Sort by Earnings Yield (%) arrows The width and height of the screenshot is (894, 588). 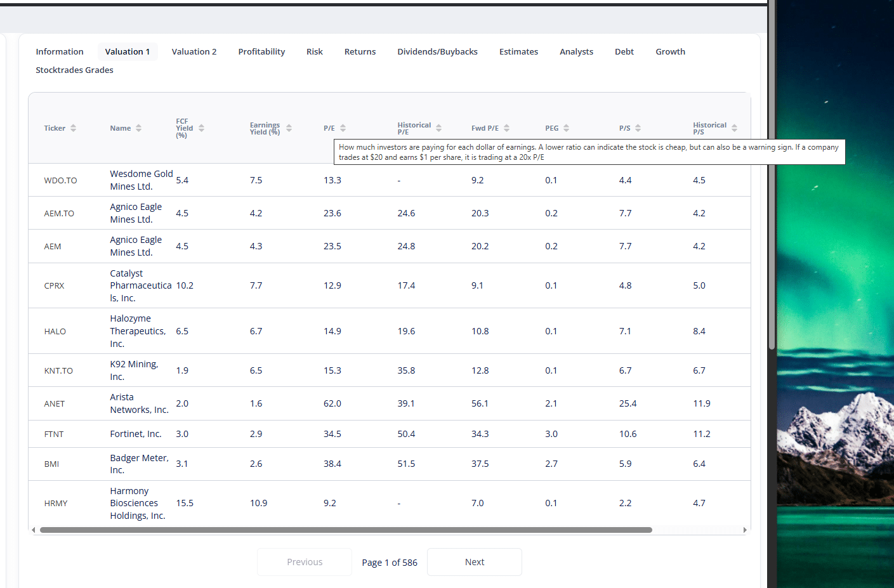pos(289,128)
